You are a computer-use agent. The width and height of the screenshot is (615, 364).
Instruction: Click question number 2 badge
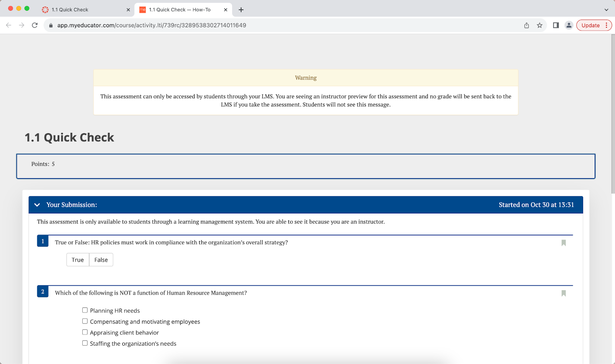[x=43, y=292]
